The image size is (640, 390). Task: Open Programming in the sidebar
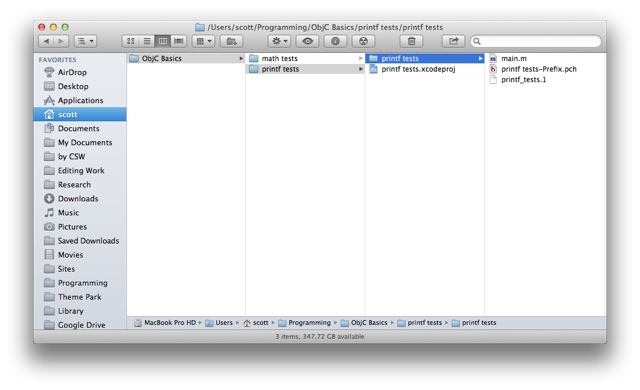(82, 283)
